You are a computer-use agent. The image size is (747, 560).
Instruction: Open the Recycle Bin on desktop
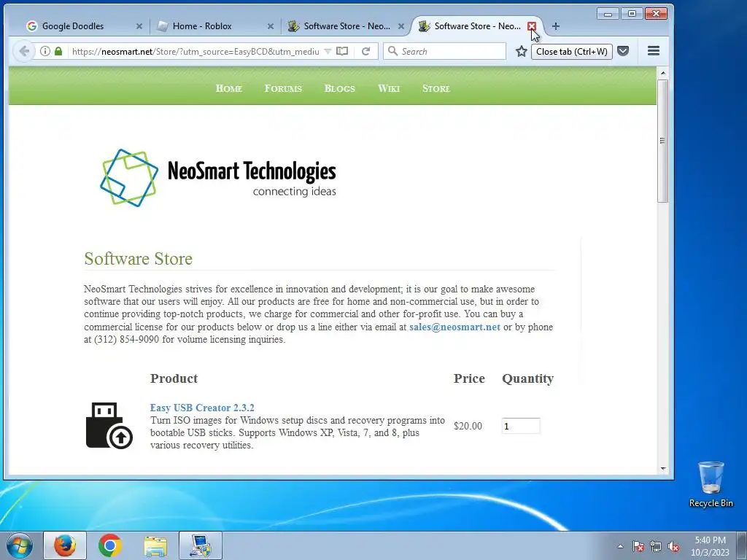(711, 484)
